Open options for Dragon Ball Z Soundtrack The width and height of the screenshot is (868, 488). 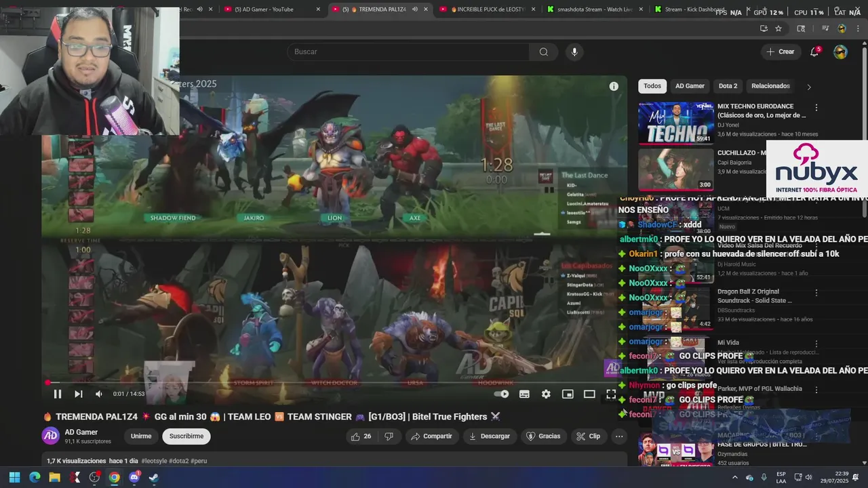[816, 293]
